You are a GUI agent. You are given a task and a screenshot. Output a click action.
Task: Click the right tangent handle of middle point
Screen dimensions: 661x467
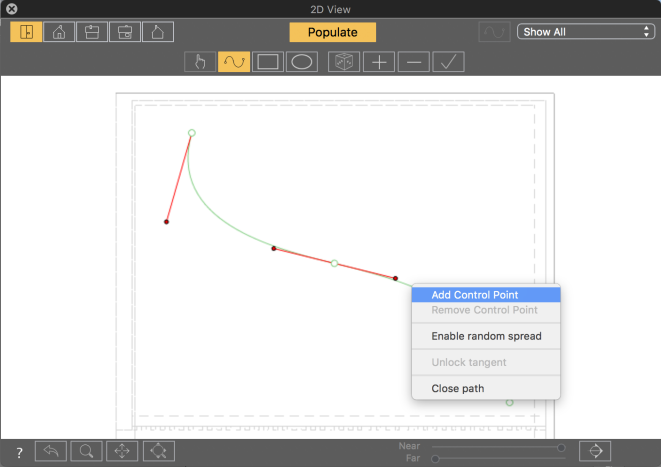[x=395, y=278]
